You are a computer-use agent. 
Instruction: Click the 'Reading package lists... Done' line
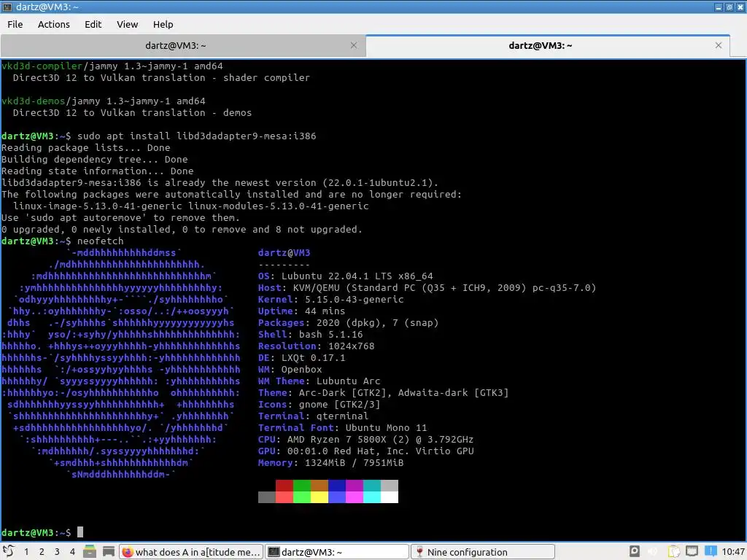click(86, 147)
